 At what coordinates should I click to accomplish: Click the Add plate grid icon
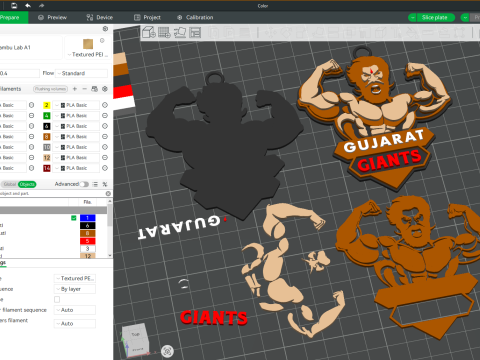coord(164,32)
